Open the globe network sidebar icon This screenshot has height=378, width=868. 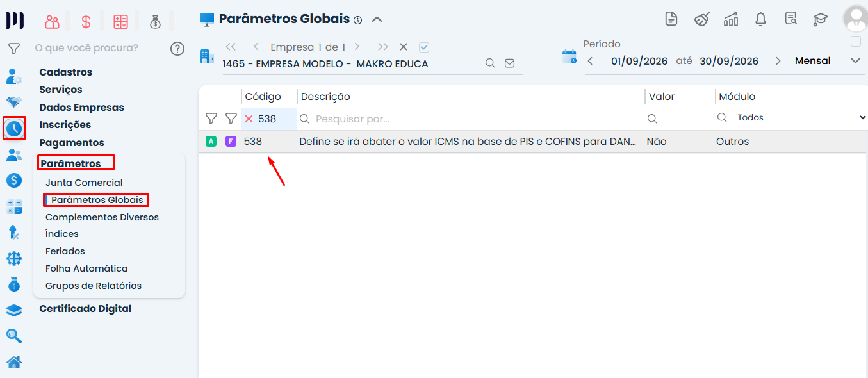click(x=14, y=258)
